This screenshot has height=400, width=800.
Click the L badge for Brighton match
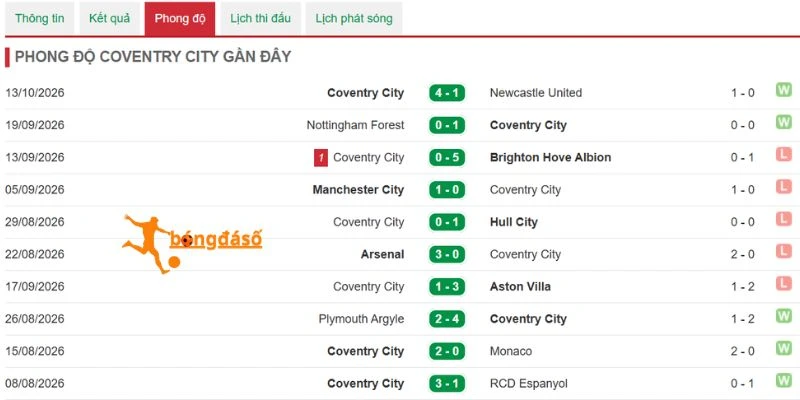(x=784, y=155)
